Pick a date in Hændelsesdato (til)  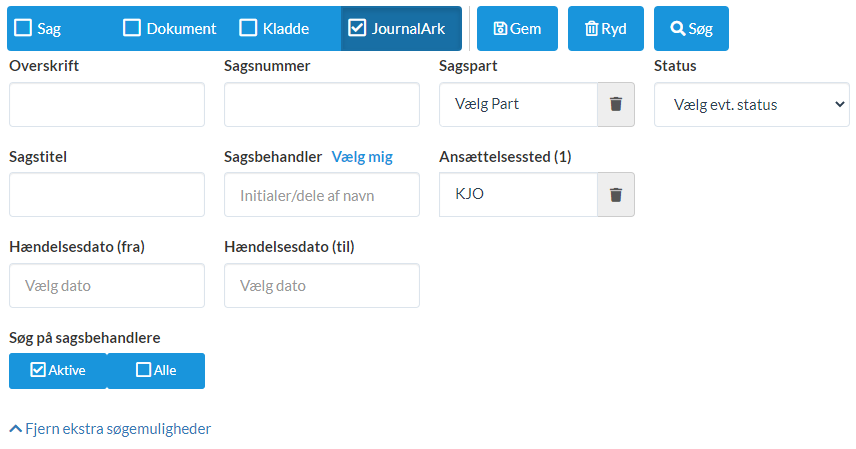[322, 285]
